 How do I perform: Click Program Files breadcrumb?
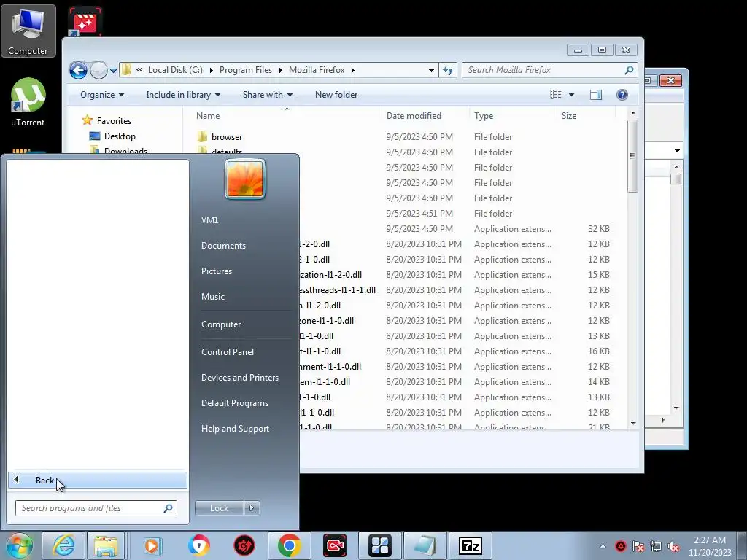pyautogui.click(x=245, y=70)
